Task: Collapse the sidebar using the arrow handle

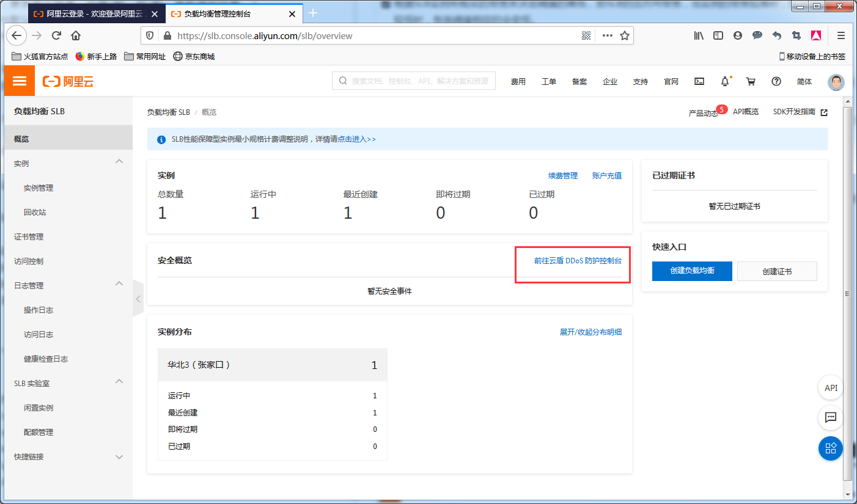Action: pos(138,299)
